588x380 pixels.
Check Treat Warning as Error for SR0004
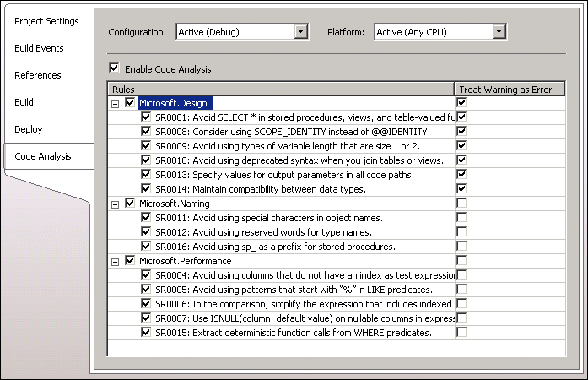click(x=461, y=274)
